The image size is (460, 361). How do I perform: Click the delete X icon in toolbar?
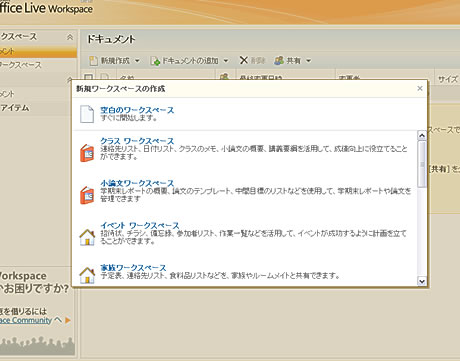[244, 60]
